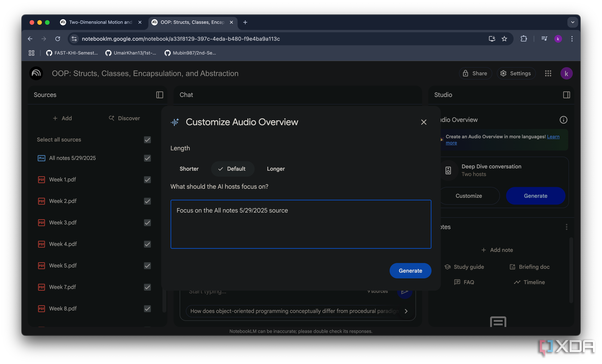Go back in browser history
The height and width of the screenshot is (364, 602).
click(x=30, y=39)
